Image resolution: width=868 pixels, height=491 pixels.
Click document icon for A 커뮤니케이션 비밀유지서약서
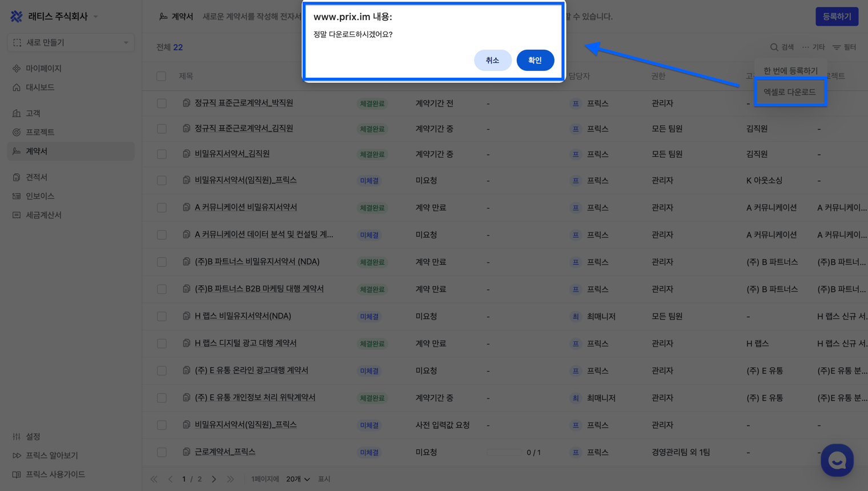(186, 207)
